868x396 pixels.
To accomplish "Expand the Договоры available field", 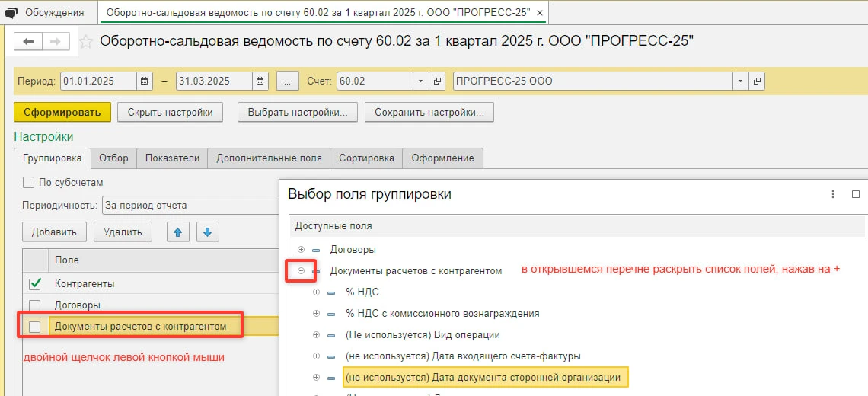I will point(302,249).
